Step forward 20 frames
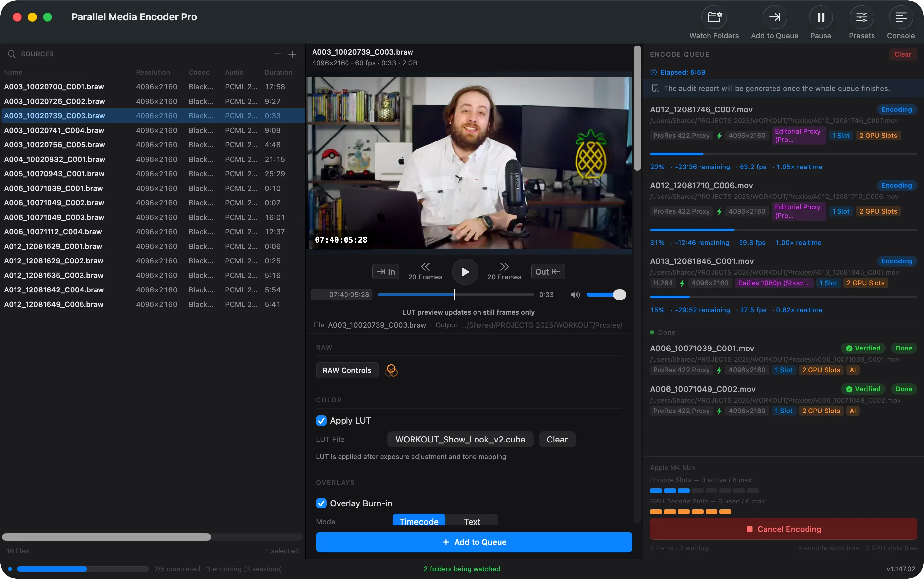Viewport: 924px width, 579px height. (504, 271)
